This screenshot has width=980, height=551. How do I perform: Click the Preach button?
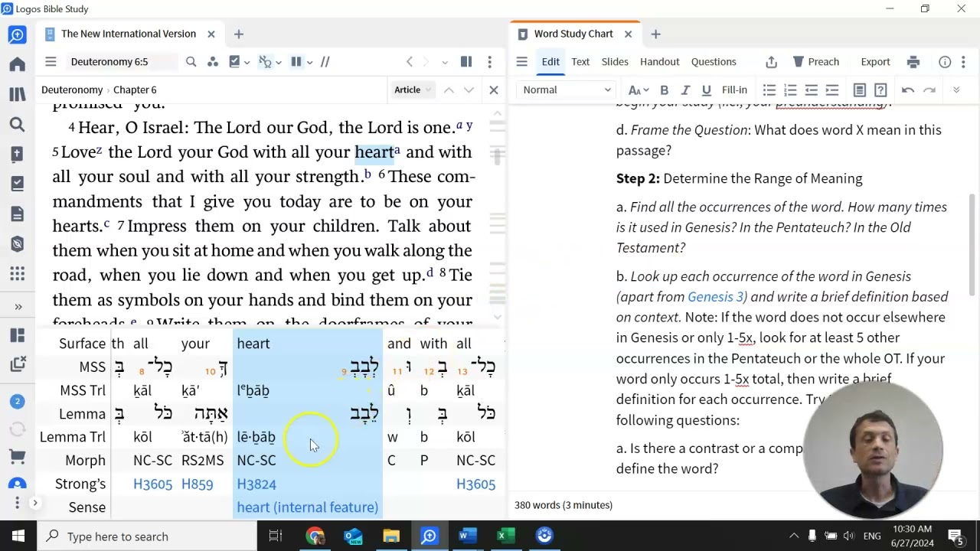pos(816,62)
